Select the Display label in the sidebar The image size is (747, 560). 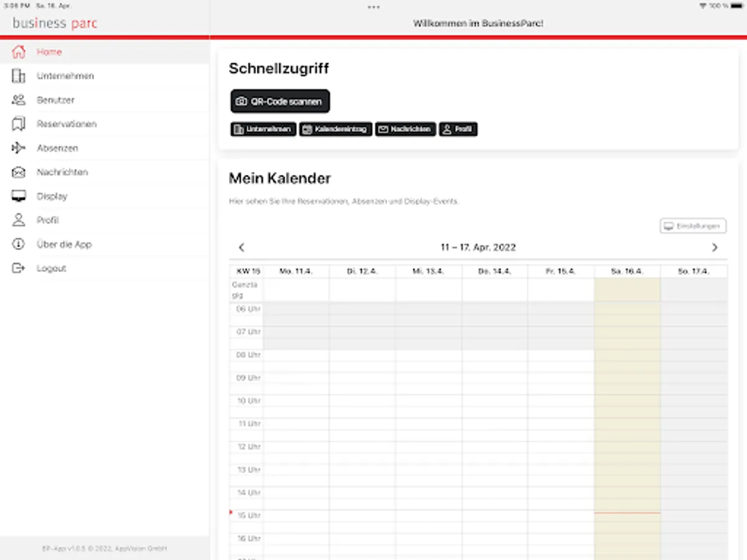coord(52,196)
